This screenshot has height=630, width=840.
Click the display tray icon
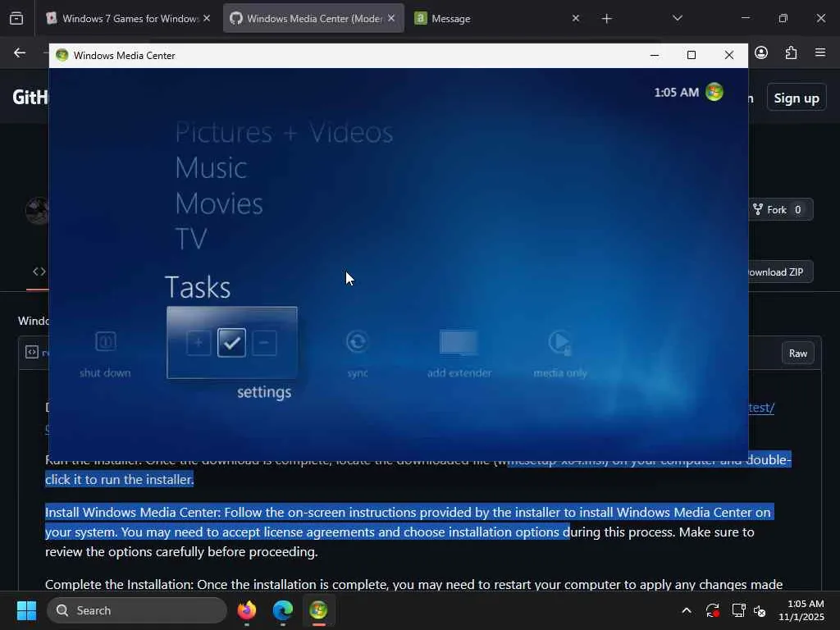pos(739,610)
